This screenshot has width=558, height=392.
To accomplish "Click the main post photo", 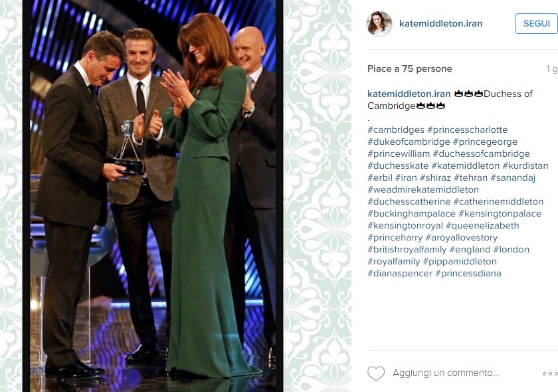I will tap(153, 196).
